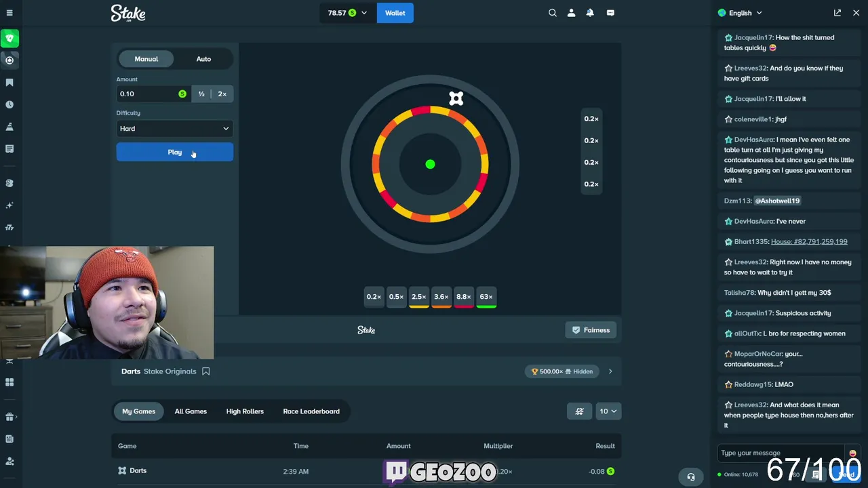
Task: Expand the 500.00× Hidden big win arrow
Action: [x=610, y=371]
